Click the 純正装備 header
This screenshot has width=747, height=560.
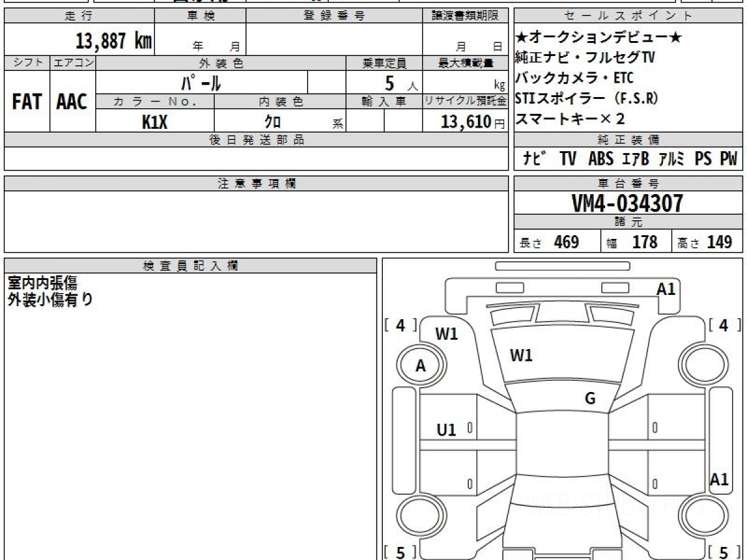(x=629, y=140)
